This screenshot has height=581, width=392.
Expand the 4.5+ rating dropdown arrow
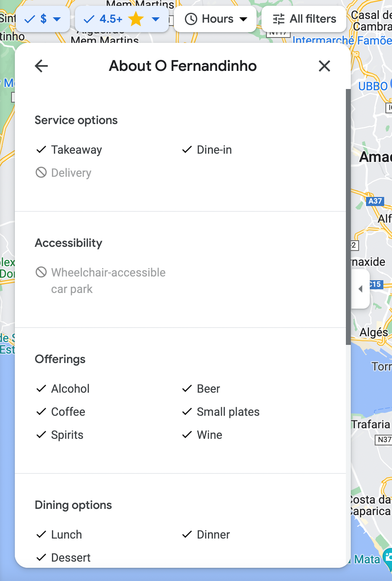point(156,19)
